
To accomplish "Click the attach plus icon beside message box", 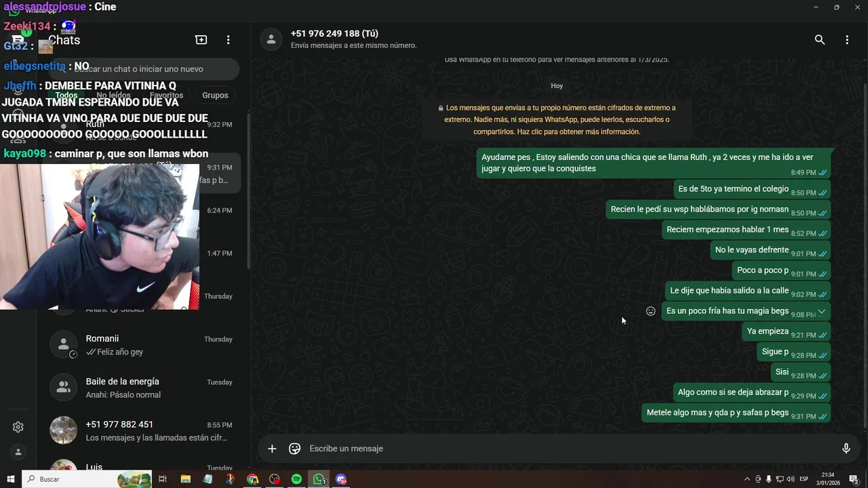I will coord(272,449).
